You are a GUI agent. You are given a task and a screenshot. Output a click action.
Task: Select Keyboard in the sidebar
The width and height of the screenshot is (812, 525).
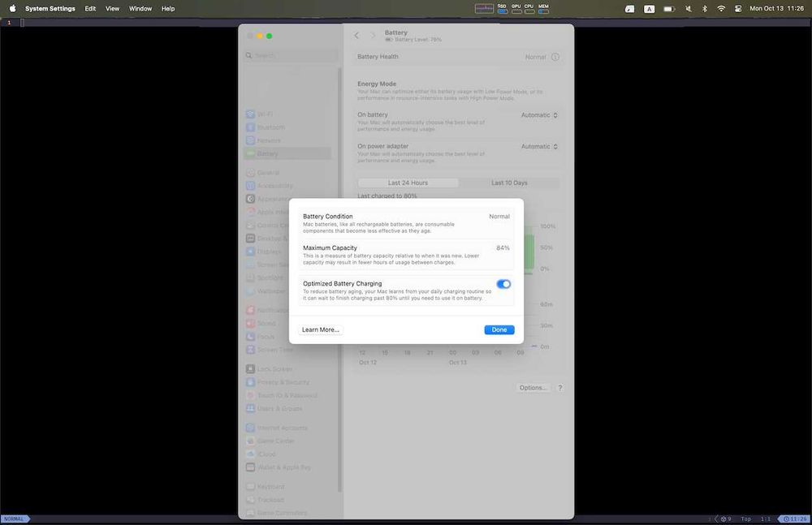click(x=287, y=487)
